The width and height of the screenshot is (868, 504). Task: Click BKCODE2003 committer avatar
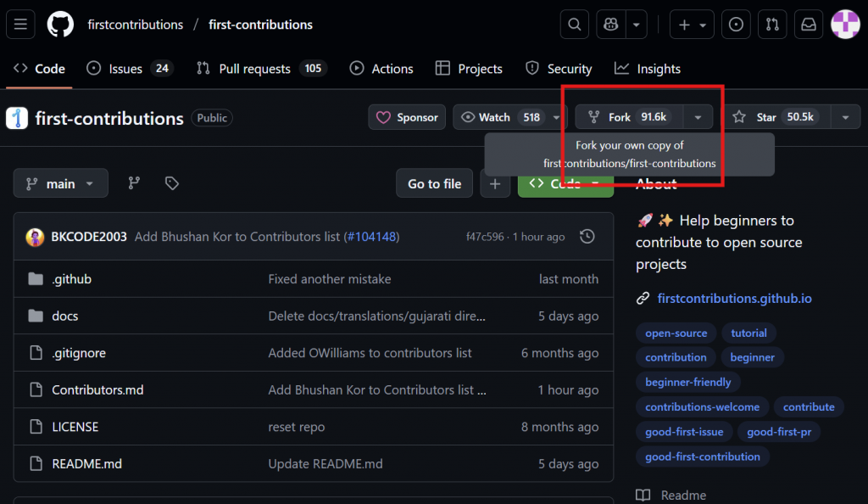[35, 237]
